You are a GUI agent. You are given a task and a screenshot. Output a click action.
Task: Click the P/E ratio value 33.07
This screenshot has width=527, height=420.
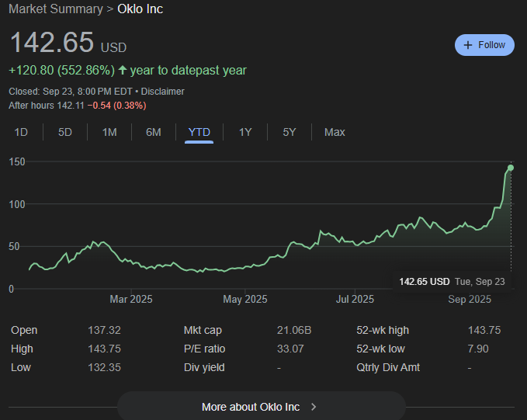pyautogui.click(x=290, y=349)
